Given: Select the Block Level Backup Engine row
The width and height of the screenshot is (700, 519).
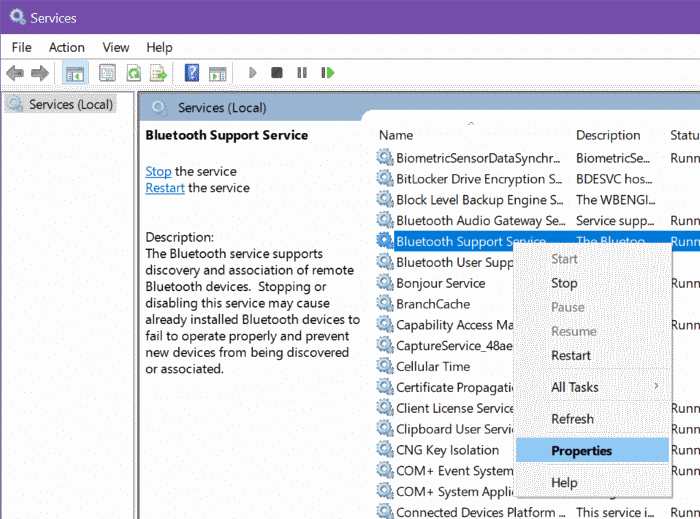Looking at the screenshot, I should pos(538,200).
